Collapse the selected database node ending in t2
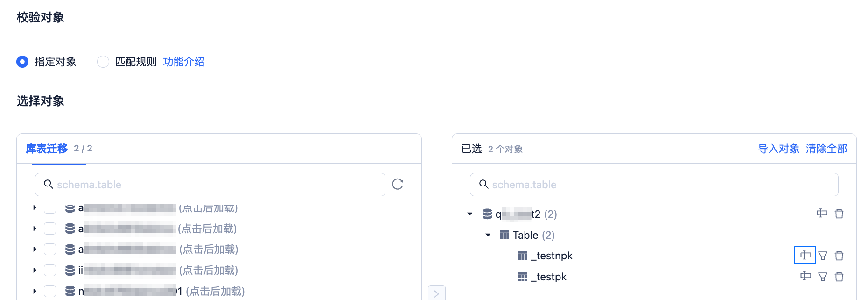Image resolution: width=868 pixels, height=300 pixels. coord(470,214)
